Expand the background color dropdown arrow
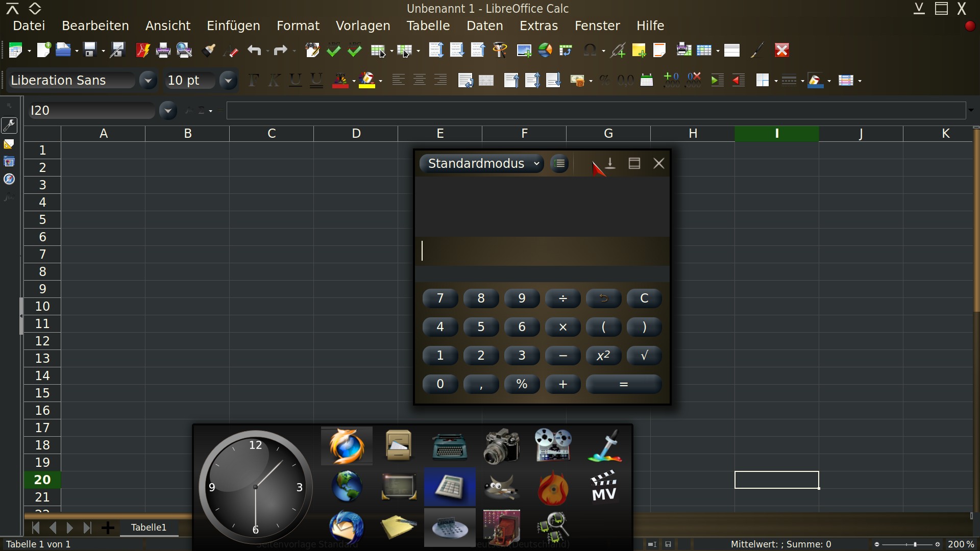 (x=380, y=81)
